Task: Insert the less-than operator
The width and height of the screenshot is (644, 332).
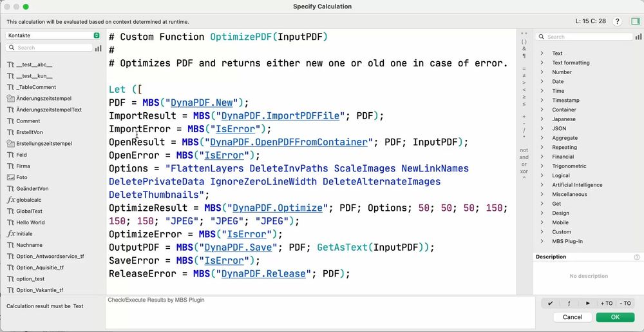Action: pos(524,90)
